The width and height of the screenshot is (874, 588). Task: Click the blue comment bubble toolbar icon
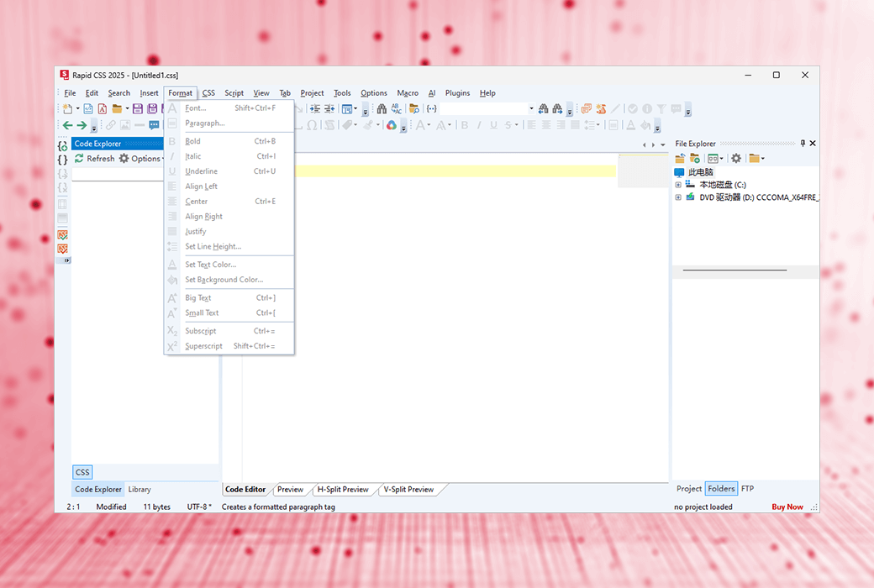154,125
